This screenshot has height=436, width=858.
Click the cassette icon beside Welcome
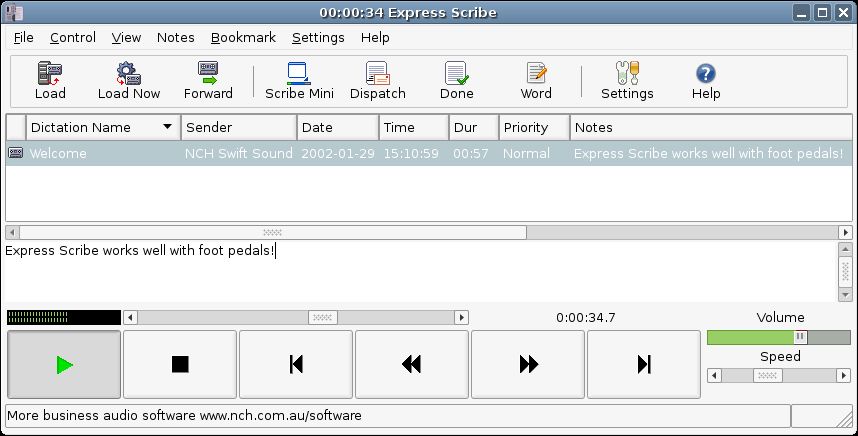(16, 153)
